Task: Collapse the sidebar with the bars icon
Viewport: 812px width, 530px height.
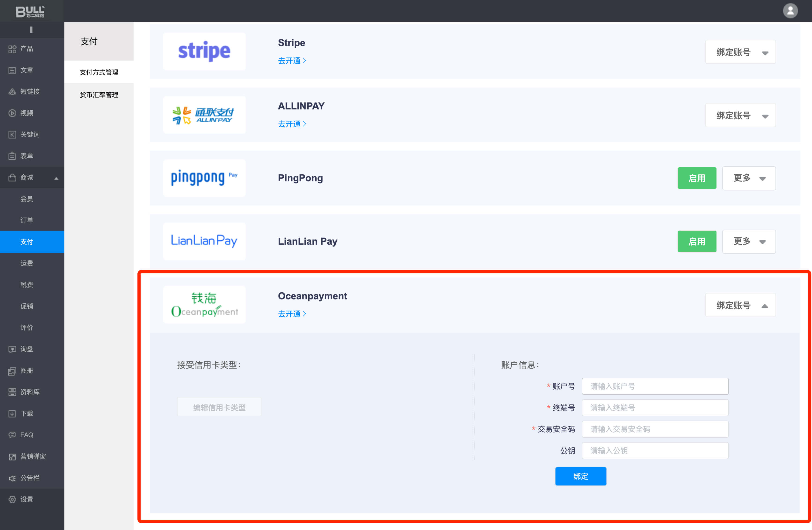Action: pyautogui.click(x=31, y=30)
